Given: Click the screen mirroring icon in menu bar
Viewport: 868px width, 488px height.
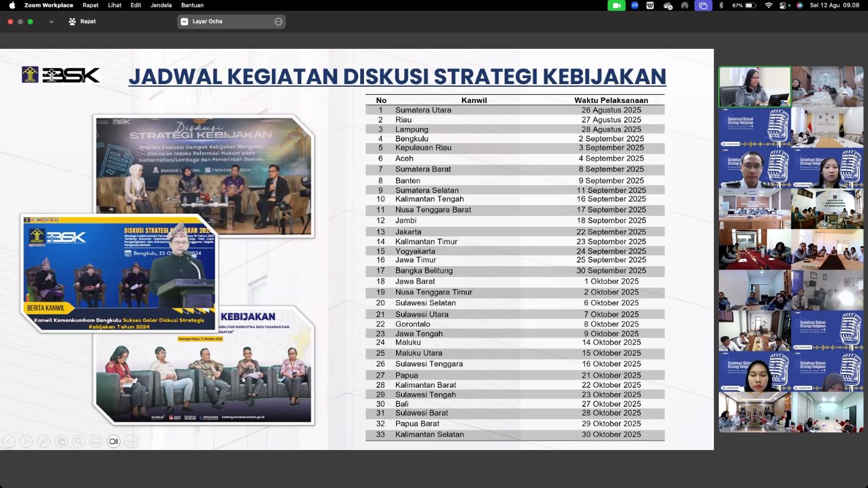Looking at the screenshot, I should tap(703, 5).
